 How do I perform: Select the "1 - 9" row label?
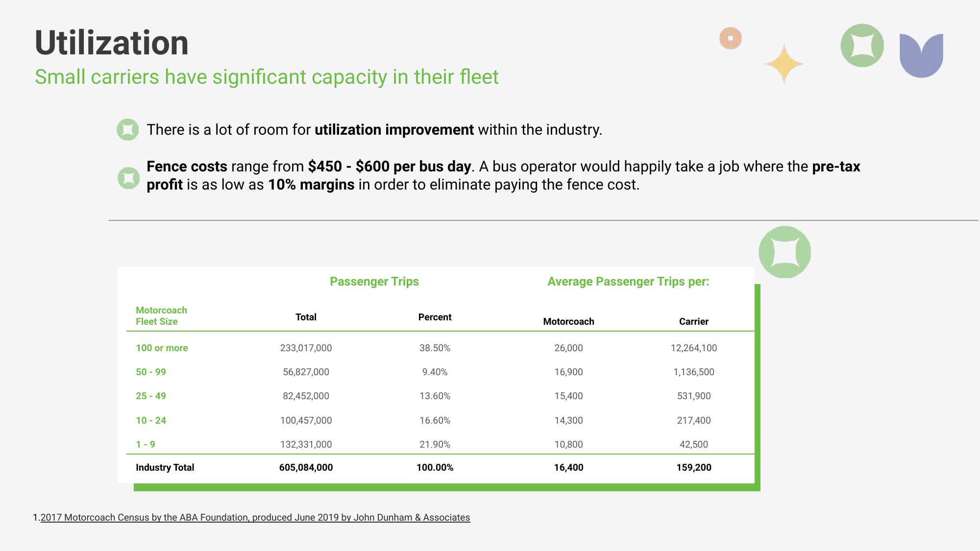click(x=146, y=444)
